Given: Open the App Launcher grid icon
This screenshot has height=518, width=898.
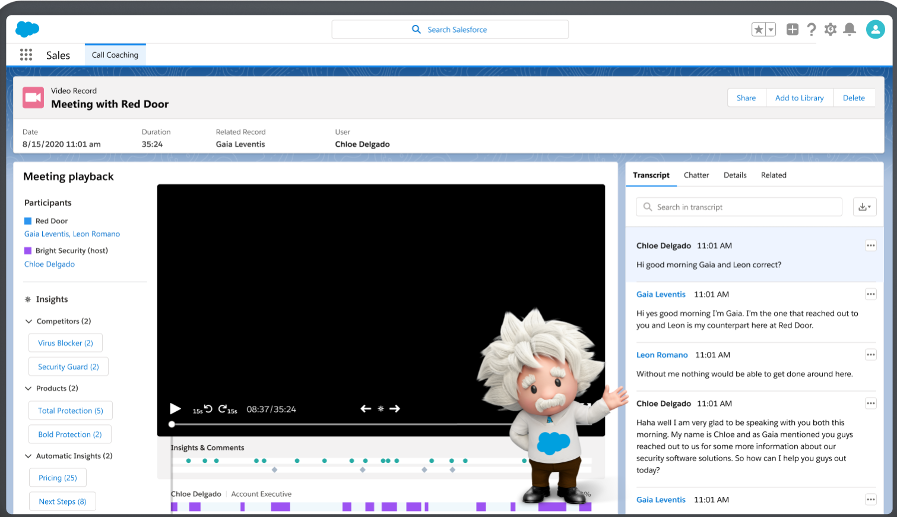Looking at the screenshot, I should (x=26, y=54).
